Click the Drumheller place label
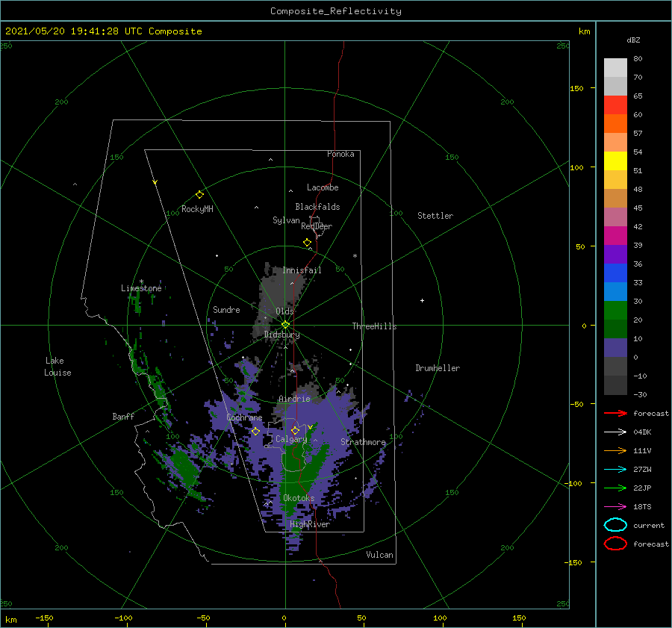The height and width of the screenshot is (628, 672). 438,368
